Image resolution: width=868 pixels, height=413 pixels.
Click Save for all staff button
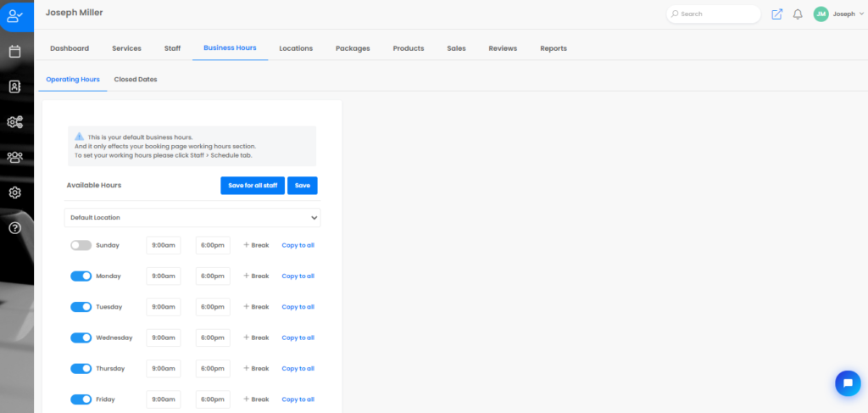coord(253,186)
